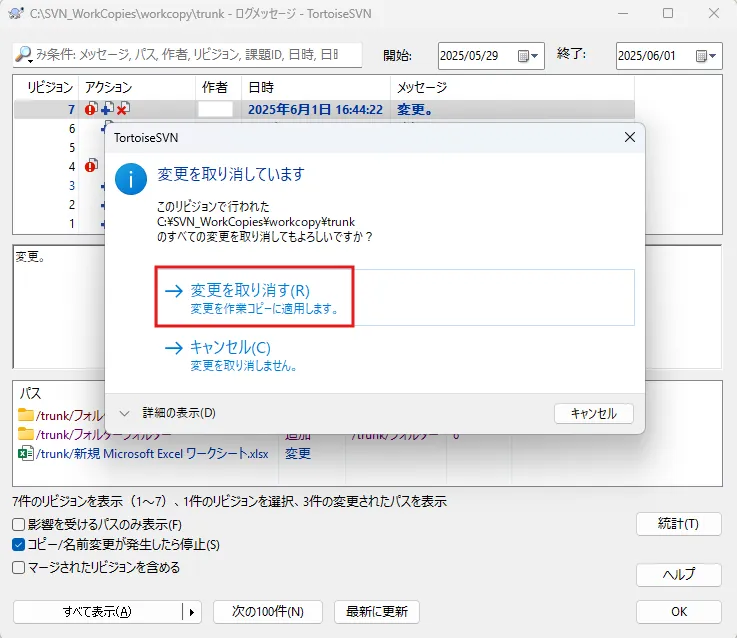Sort by the 作者 column header

pos(219,87)
